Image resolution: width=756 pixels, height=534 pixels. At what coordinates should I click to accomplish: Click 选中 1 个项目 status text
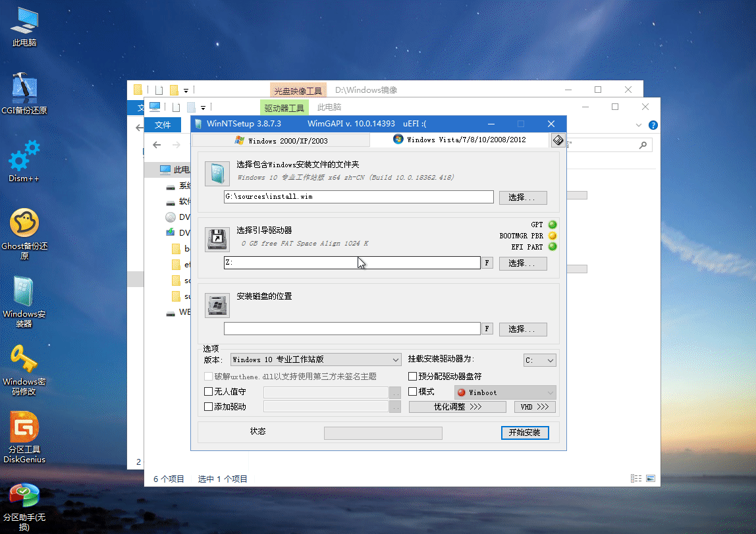click(x=223, y=479)
